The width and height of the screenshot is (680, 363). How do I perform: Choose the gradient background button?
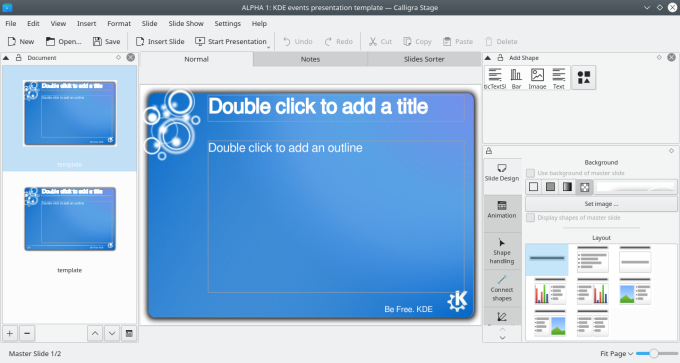[567, 187]
